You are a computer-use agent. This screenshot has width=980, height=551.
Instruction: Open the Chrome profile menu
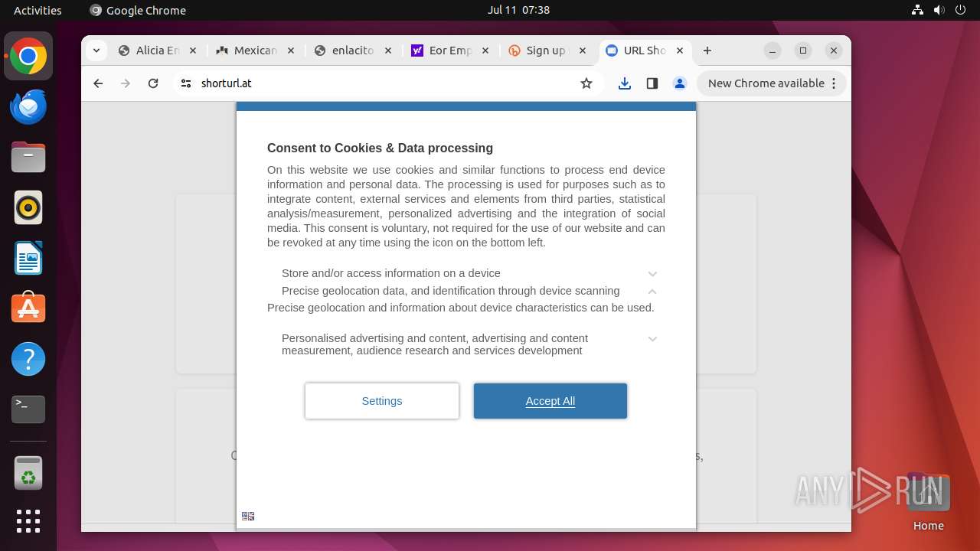(x=680, y=83)
